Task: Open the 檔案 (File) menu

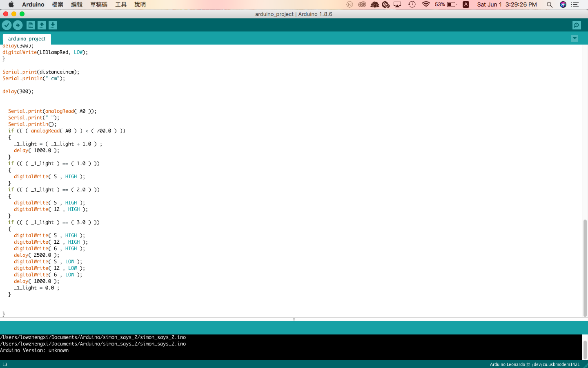Action: pyautogui.click(x=58, y=4)
